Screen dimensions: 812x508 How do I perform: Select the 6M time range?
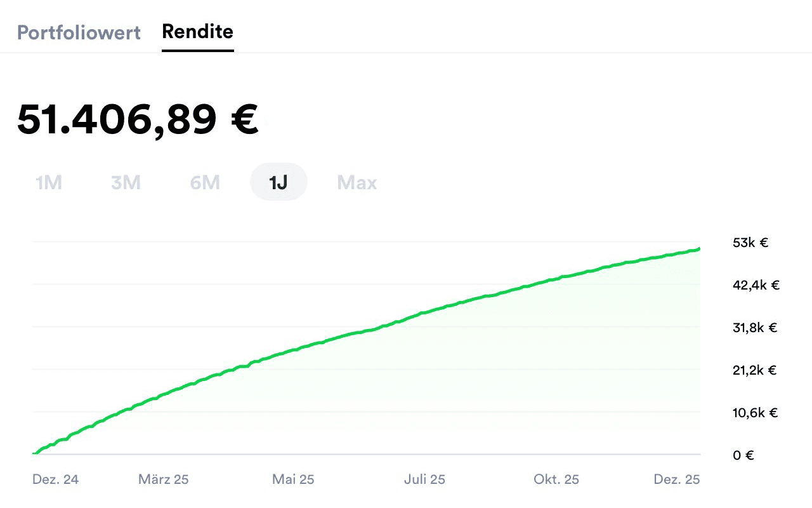(204, 182)
